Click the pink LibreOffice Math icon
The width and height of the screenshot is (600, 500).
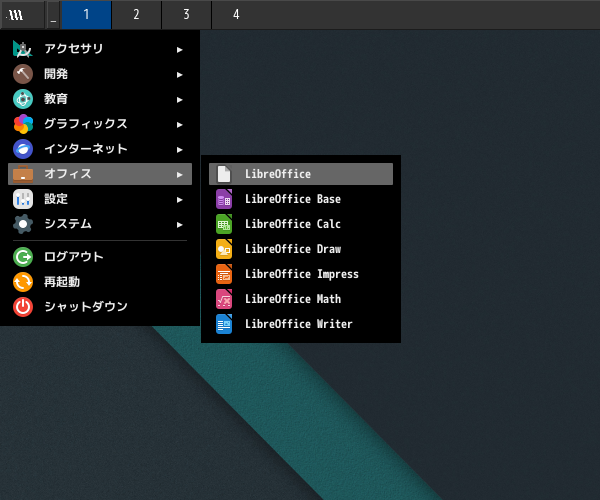(224, 299)
